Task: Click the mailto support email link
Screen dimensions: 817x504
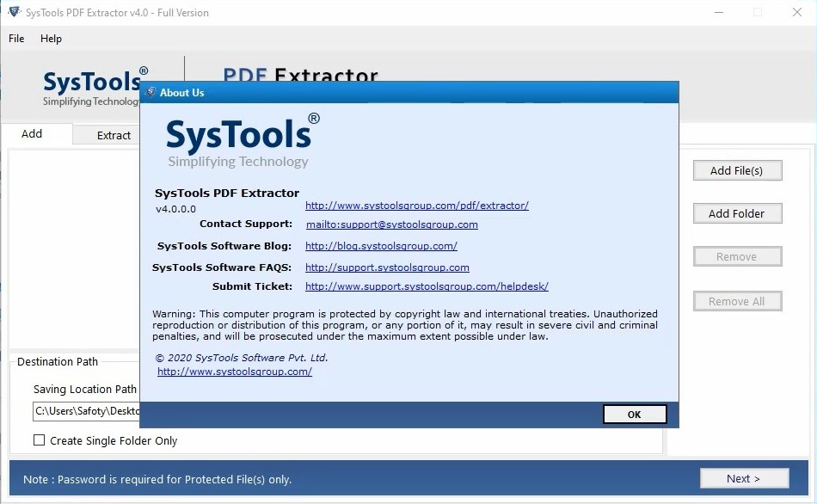Action: [x=392, y=224]
